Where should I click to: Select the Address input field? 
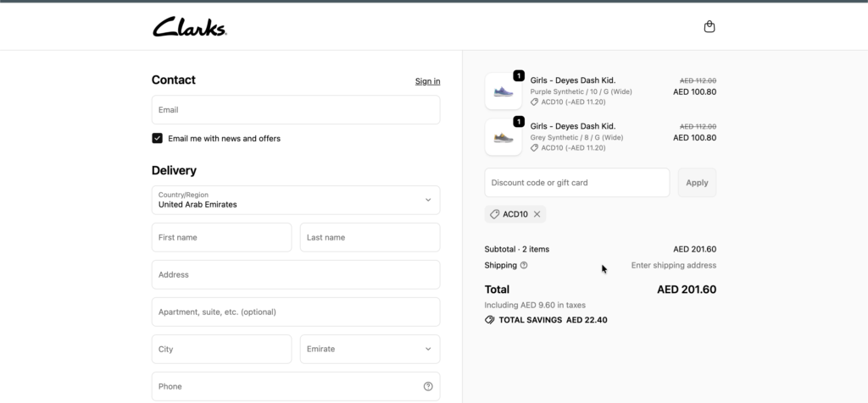(296, 275)
